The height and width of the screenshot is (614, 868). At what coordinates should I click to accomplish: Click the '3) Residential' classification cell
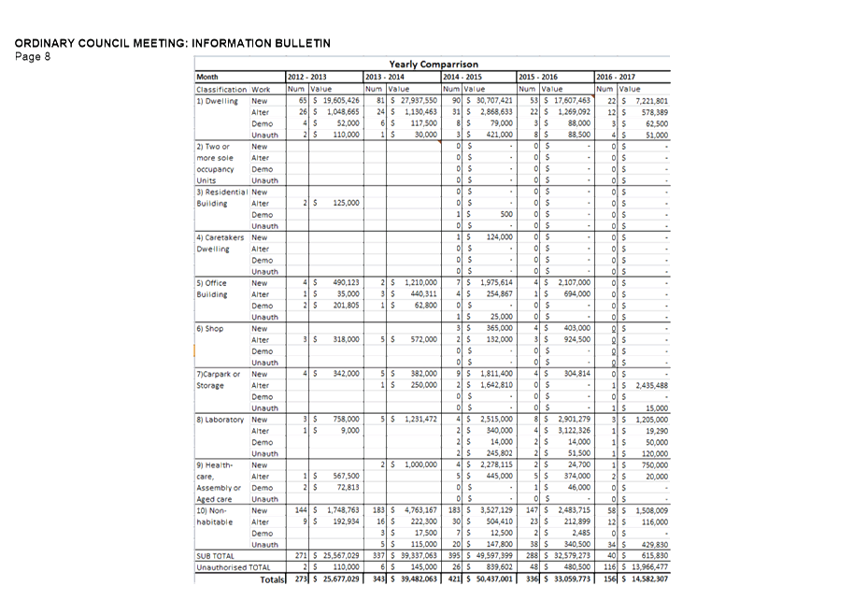pos(221,193)
